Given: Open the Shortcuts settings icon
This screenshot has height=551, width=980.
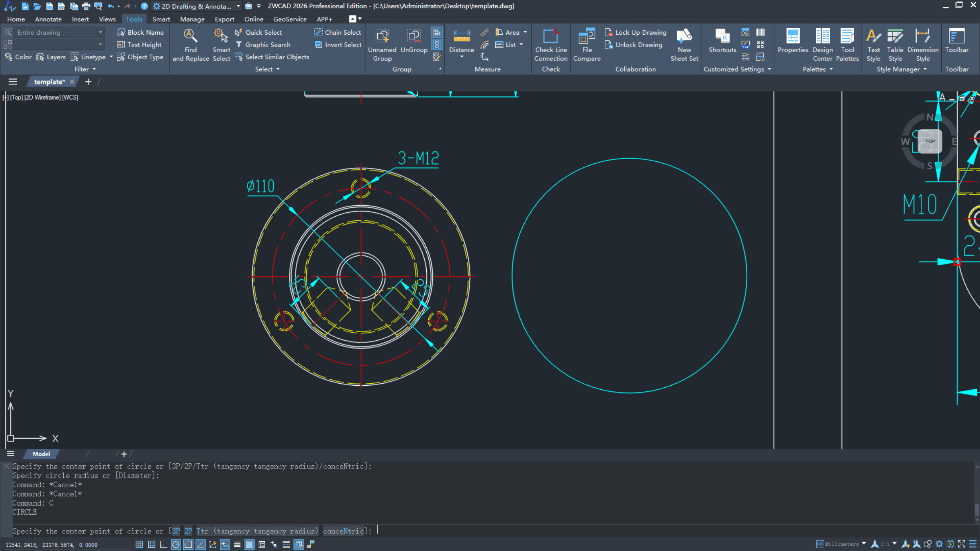Looking at the screenshot, I should 722,37.
